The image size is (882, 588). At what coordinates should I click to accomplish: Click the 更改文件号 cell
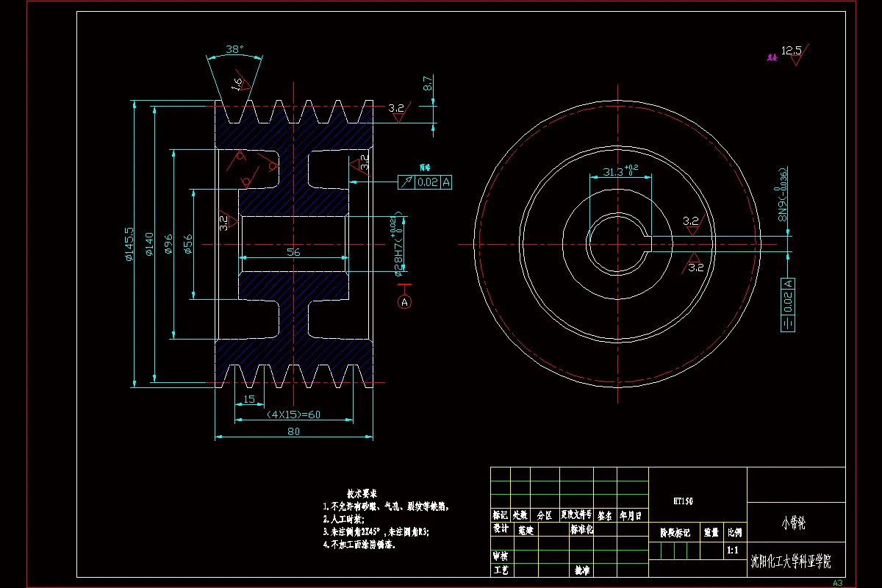pos(576,515)
